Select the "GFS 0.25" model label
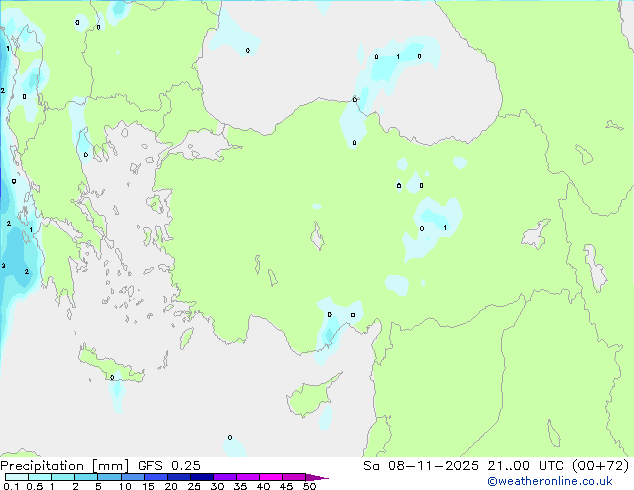634x490 pixels. click(169, 466)
